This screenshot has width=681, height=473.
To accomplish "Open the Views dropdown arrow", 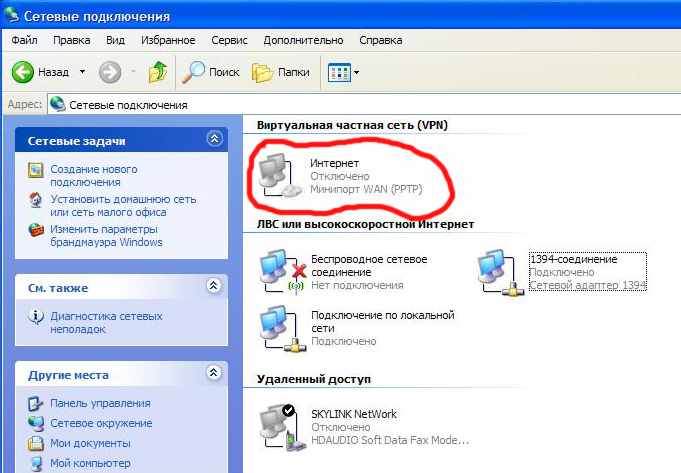I will pyautogui.click(x=357, y=73).
